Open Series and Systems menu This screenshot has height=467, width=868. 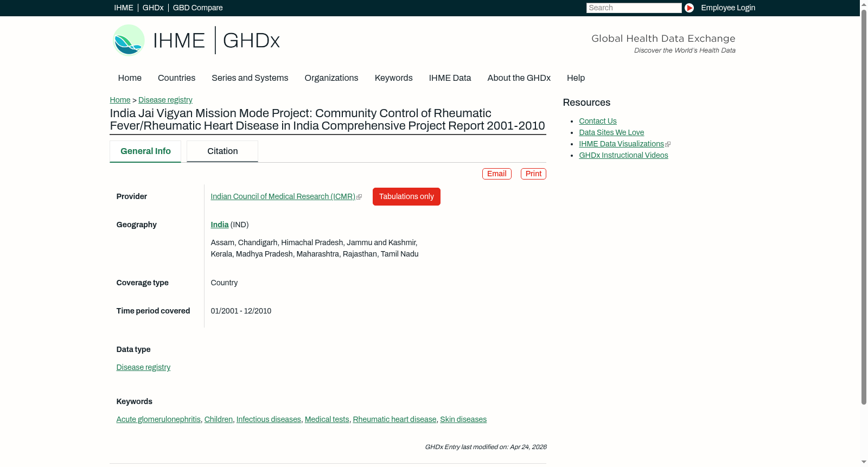(x=250, y=78)
